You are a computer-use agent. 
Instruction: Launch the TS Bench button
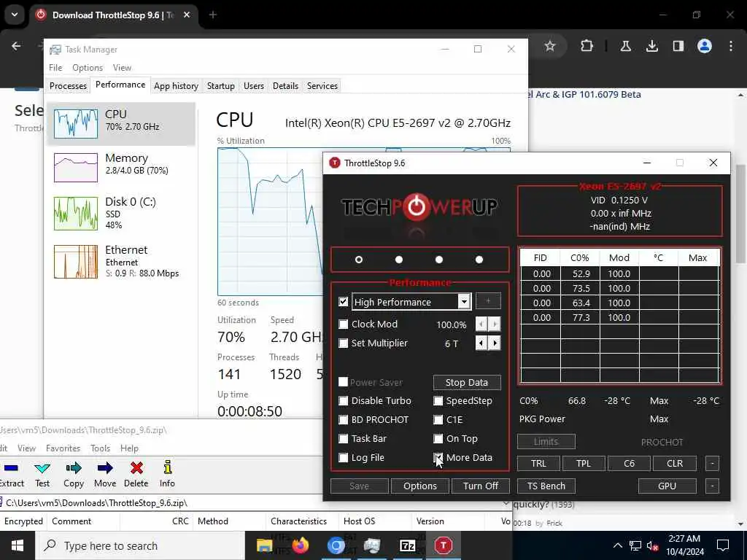pyautogui.click(x=546, y=486)
